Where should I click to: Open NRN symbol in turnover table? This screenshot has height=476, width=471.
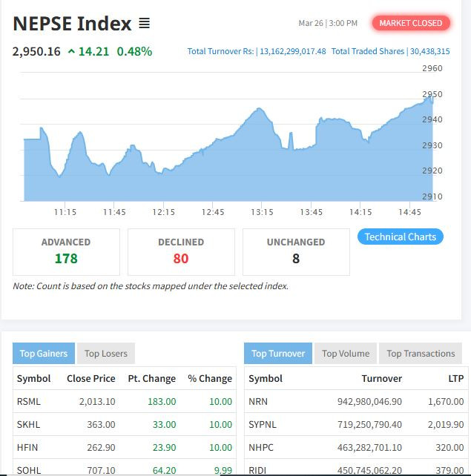click(258, 402)
